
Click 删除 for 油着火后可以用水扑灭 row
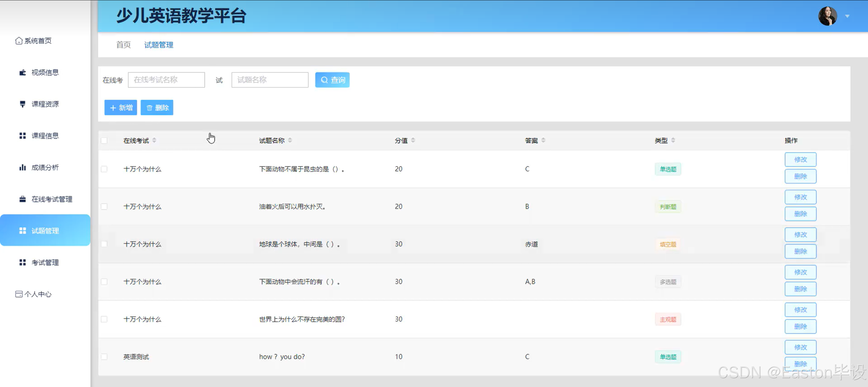pos(801,214)
